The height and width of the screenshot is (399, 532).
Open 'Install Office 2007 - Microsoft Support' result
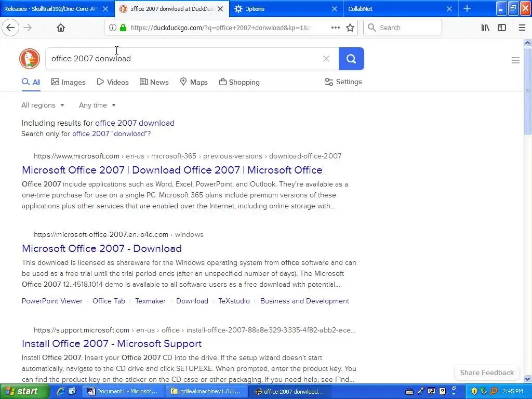pyautogui.click(x=112, y=344)
